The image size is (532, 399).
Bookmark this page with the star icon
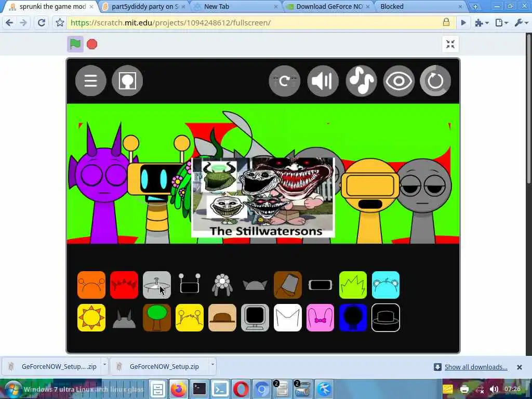[60, 23]
